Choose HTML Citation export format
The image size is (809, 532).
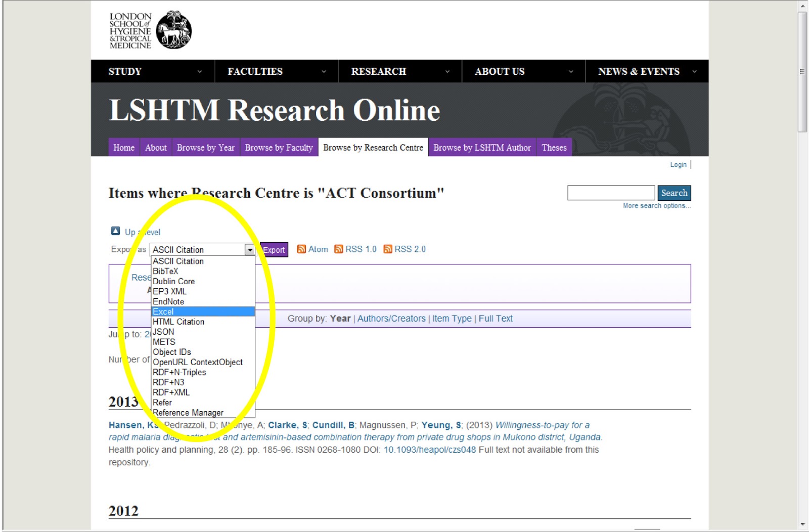click(203, 322)
